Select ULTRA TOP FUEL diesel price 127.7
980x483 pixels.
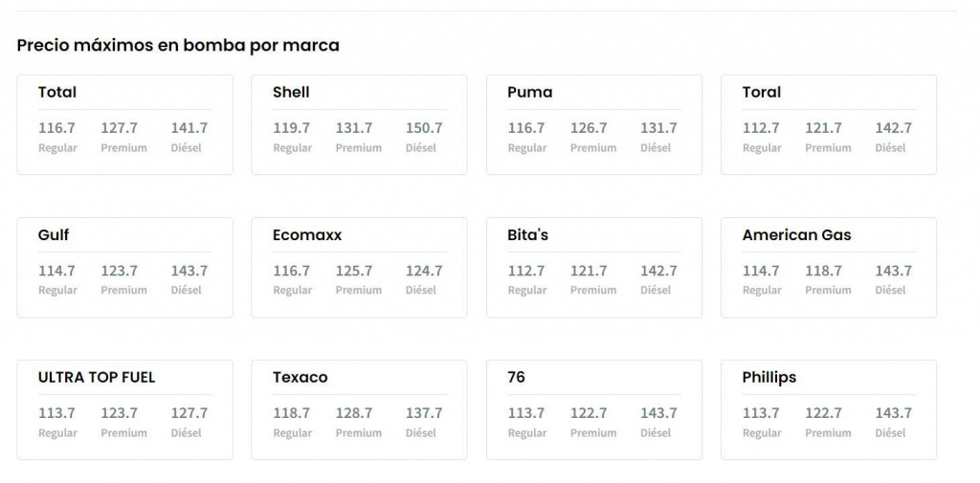coord(189,413)
